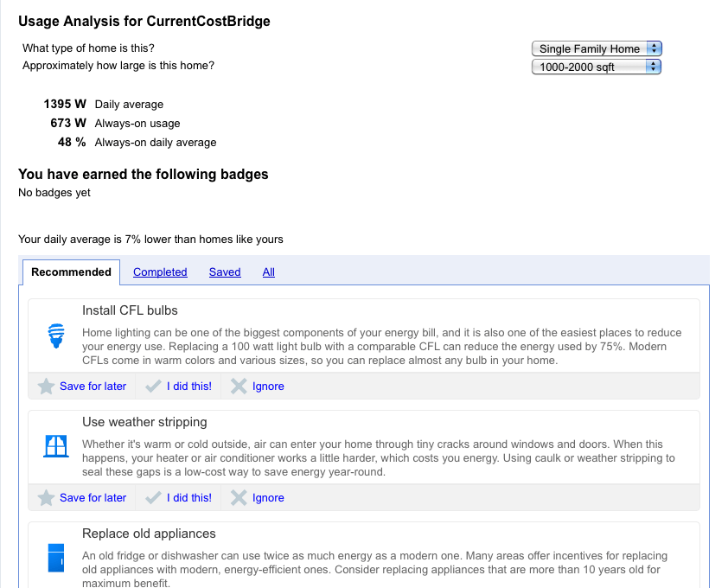Mark Install CFL bulbs as I did this!

click(x=189, y=386)
